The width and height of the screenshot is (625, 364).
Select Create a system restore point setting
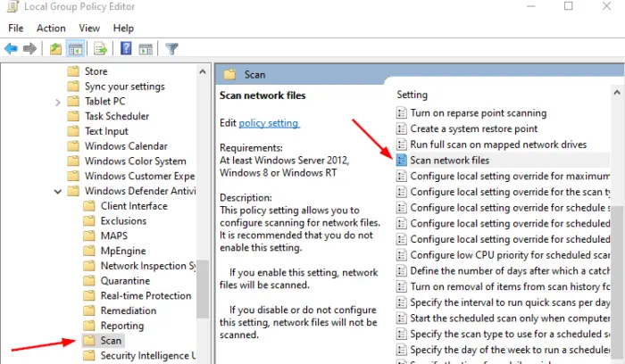pos(475,129)
